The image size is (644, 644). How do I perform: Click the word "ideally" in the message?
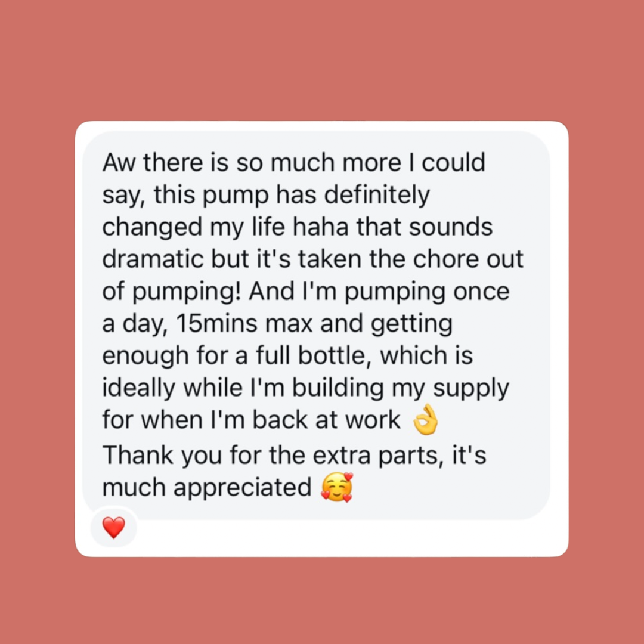138,388
